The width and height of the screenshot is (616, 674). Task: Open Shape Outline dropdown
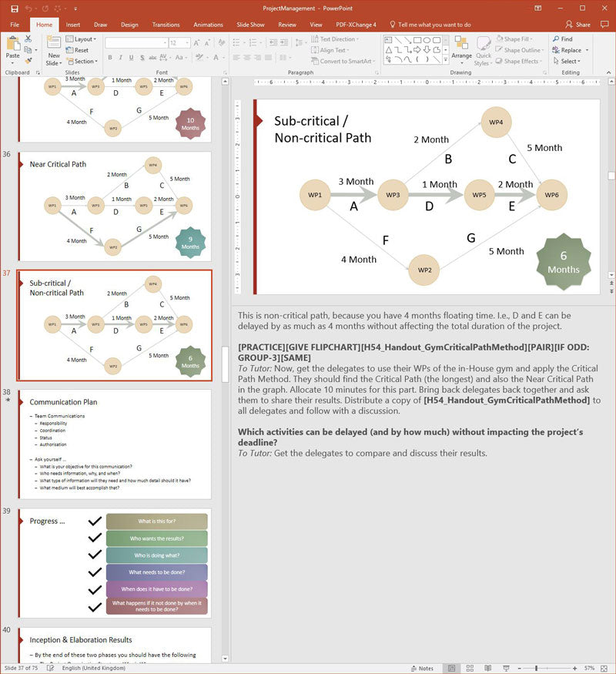(x=519, y=50)
